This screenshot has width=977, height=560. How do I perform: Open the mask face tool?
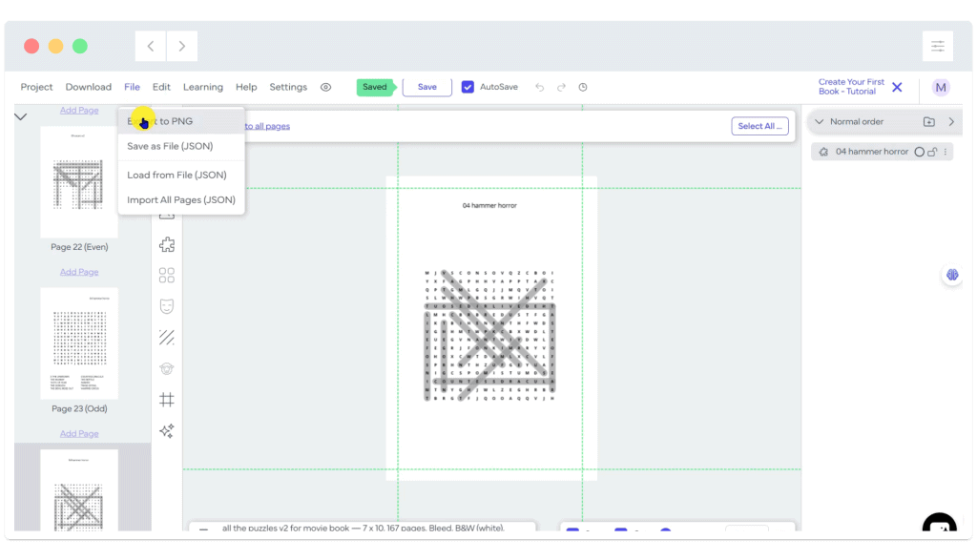(166, 306)
